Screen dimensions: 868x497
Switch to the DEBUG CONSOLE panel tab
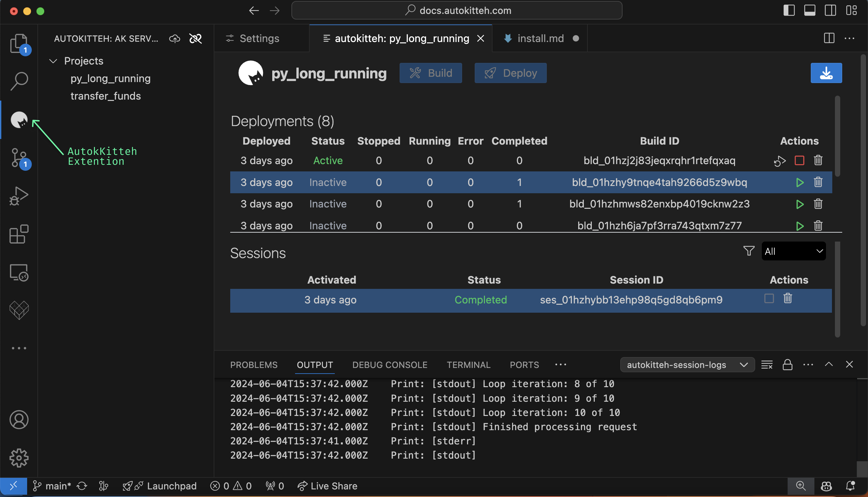[x=390, y=365]
